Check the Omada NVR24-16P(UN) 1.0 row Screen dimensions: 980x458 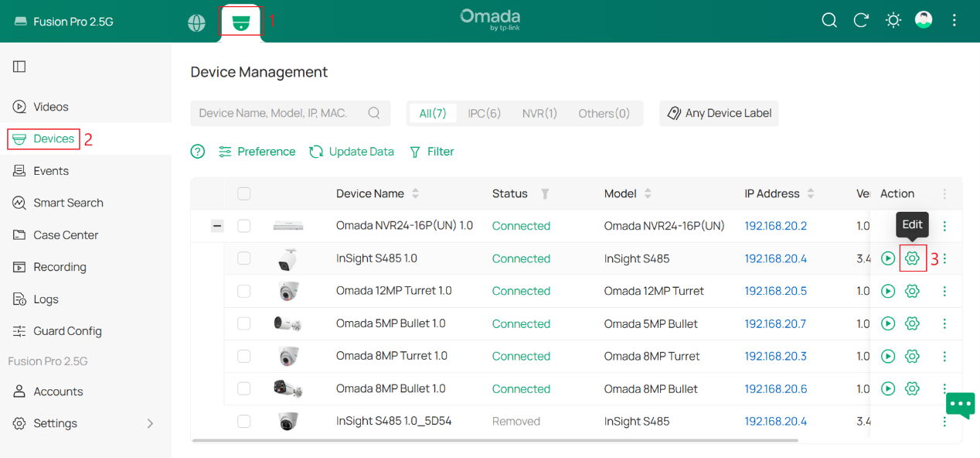(x=244, y=226)
